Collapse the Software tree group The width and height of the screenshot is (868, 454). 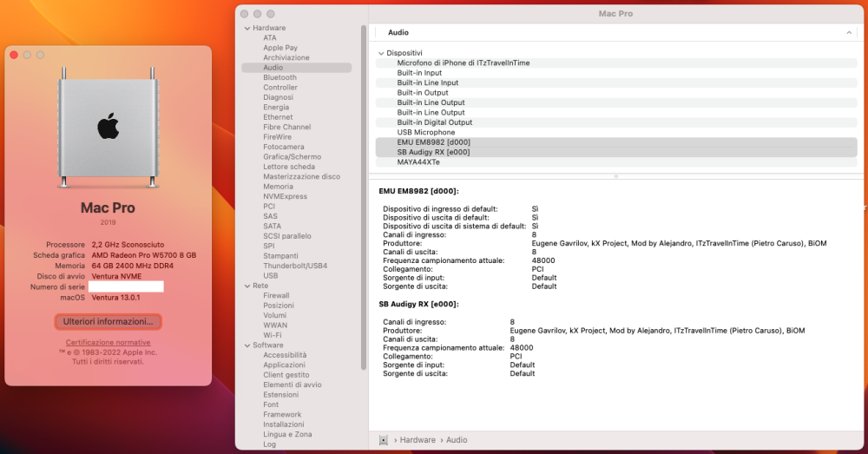pos(247,345)
